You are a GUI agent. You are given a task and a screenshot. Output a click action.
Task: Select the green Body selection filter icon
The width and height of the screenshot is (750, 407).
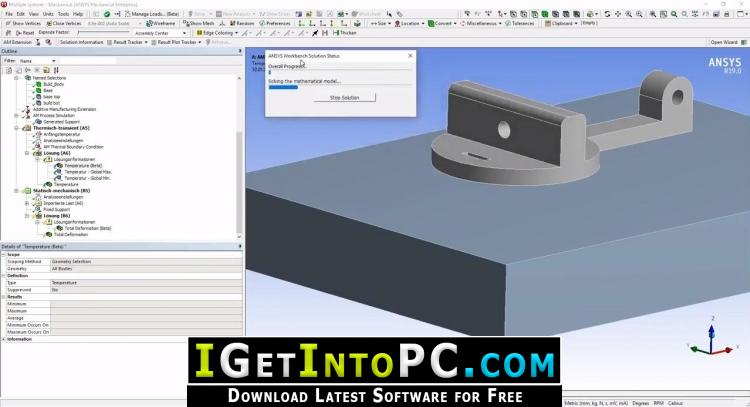(545, 14)
